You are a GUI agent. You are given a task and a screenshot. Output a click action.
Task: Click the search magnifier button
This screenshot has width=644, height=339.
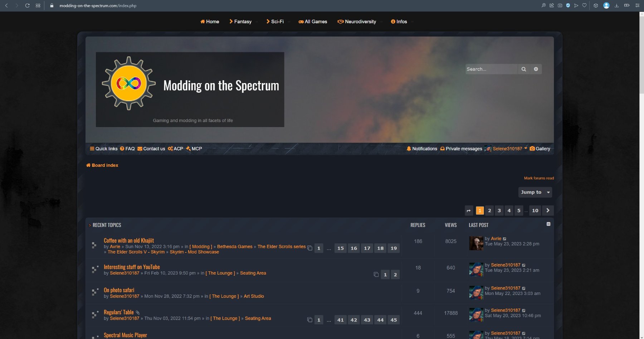pyautogui.click(x=523, y=69)
